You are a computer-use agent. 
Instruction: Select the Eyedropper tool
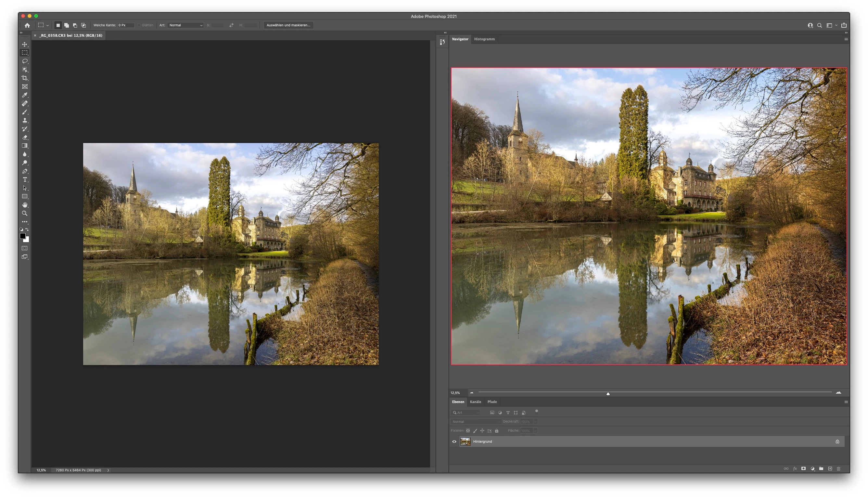pyautogui.click(x=25, y=95)
